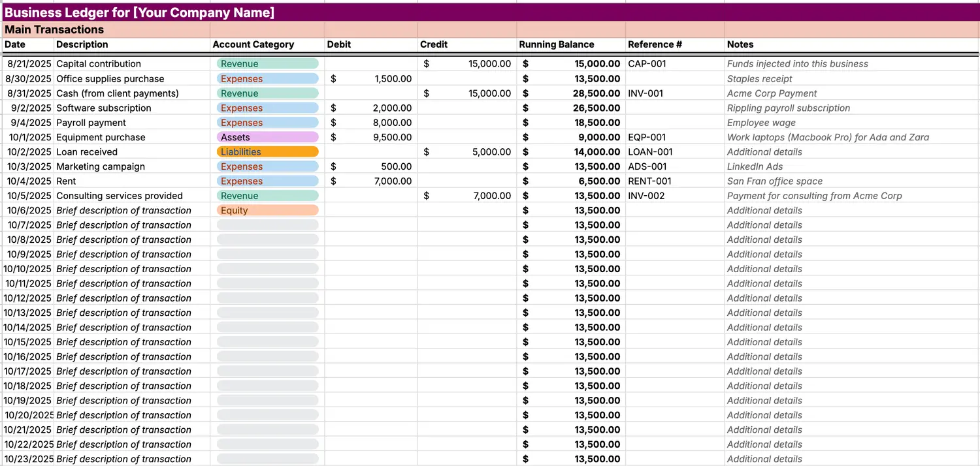Select the Notes column header

tap(852, 44)
